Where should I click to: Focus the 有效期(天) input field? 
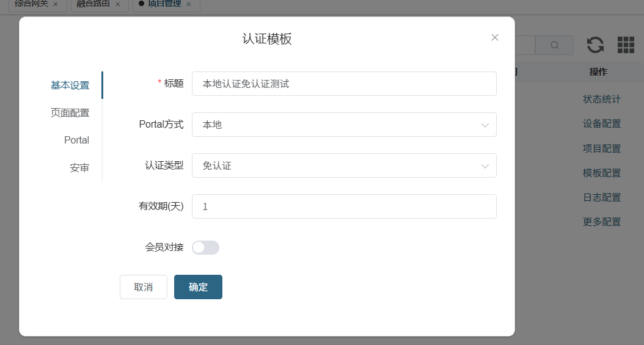coord(344,206)
